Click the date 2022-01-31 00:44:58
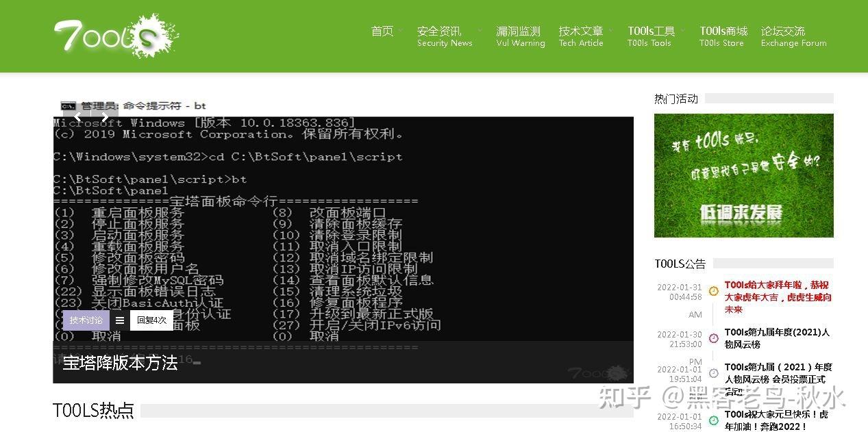Image resolution: width=868 pixels, height=432 pixels. 680,292
